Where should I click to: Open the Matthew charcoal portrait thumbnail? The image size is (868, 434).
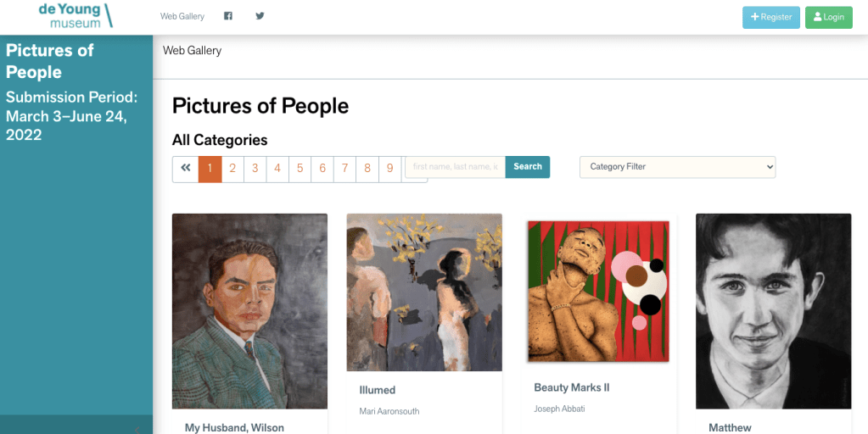click(773, 310)
